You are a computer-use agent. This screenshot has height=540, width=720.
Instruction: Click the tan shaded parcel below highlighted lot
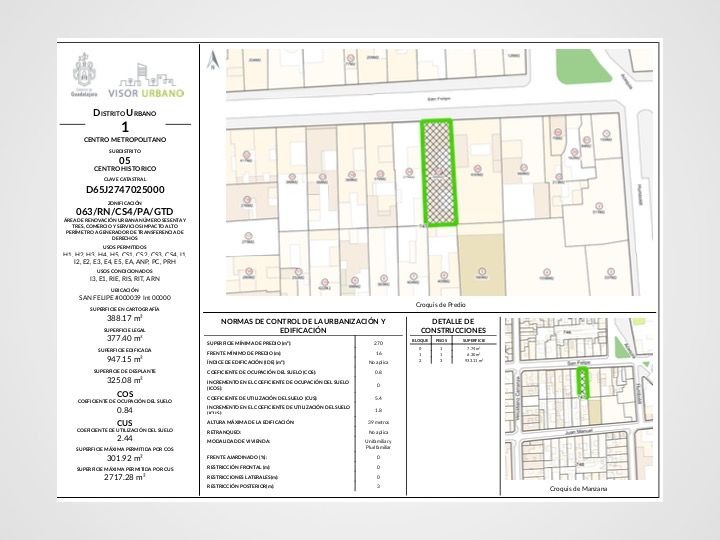481,256
